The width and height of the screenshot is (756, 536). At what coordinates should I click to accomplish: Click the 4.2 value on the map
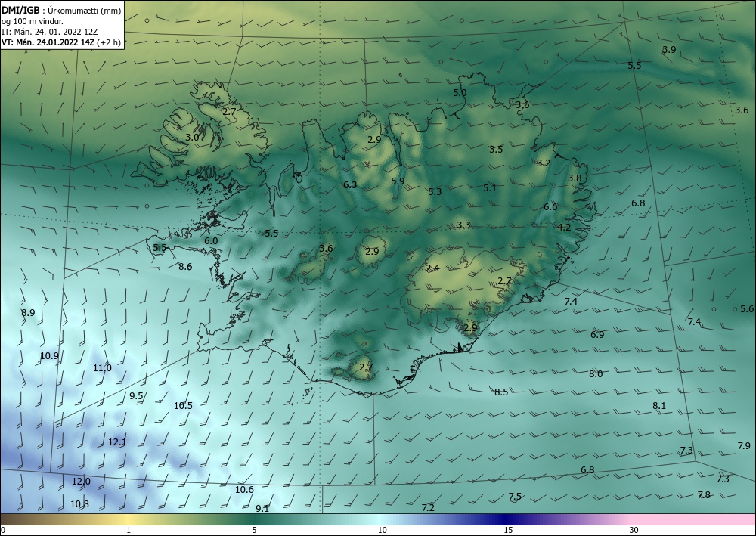tap(564, 227)
